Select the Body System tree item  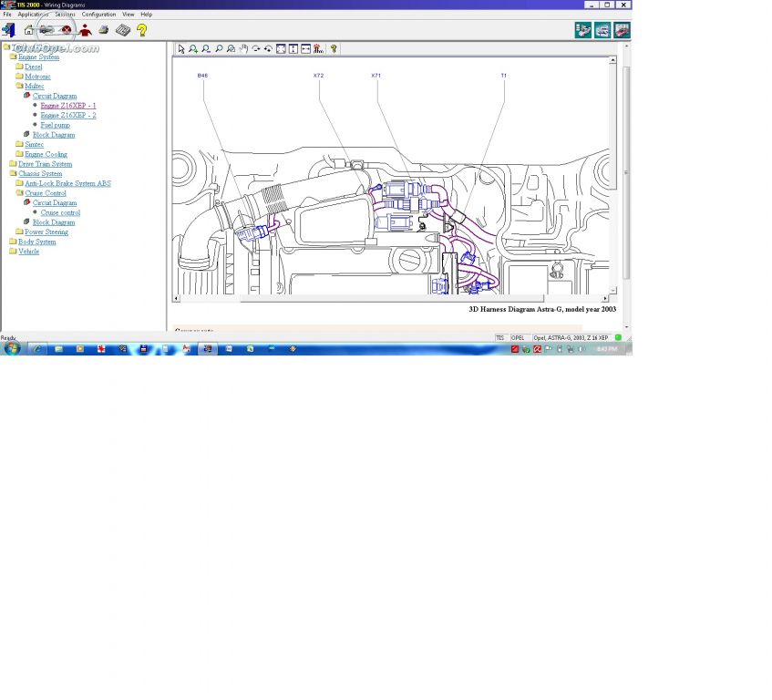pyautogui.click(x=37, y=242)
